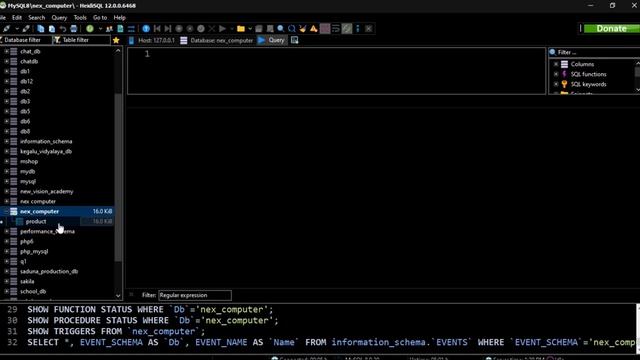The height and width of the screenshot is (360, 640).
Task: Click the favorites star icon
Action: pos(116,40)
